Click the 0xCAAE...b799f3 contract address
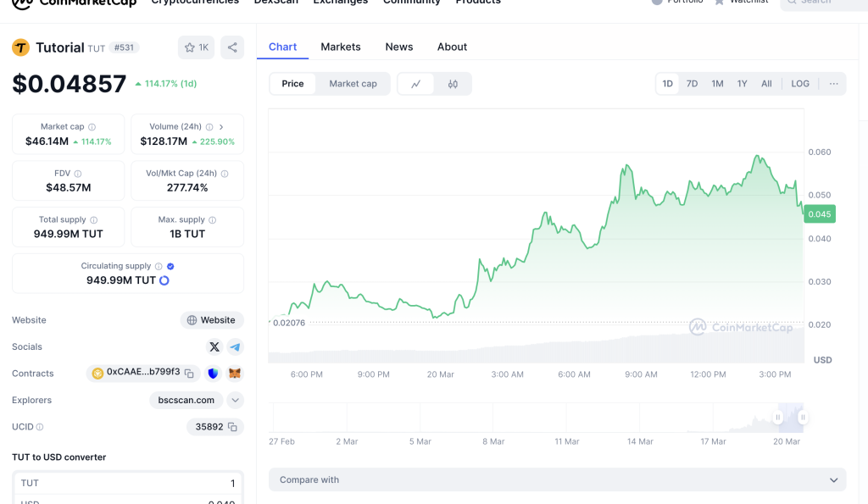 (143, 372)
